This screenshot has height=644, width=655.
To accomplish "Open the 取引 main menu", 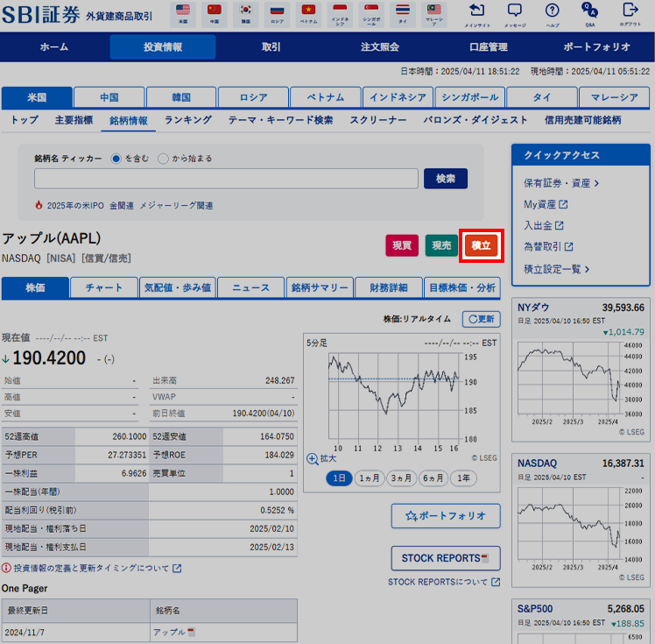I will tap(271, 46).
